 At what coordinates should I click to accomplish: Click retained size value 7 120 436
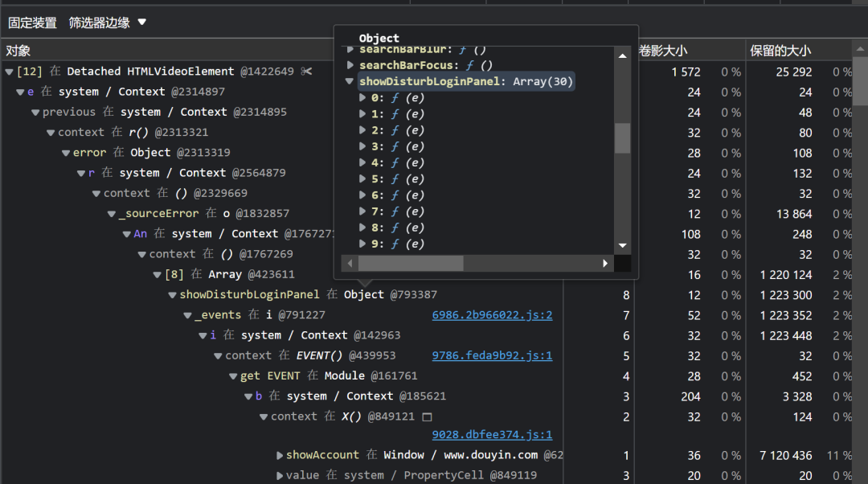(x=785, y=456)
